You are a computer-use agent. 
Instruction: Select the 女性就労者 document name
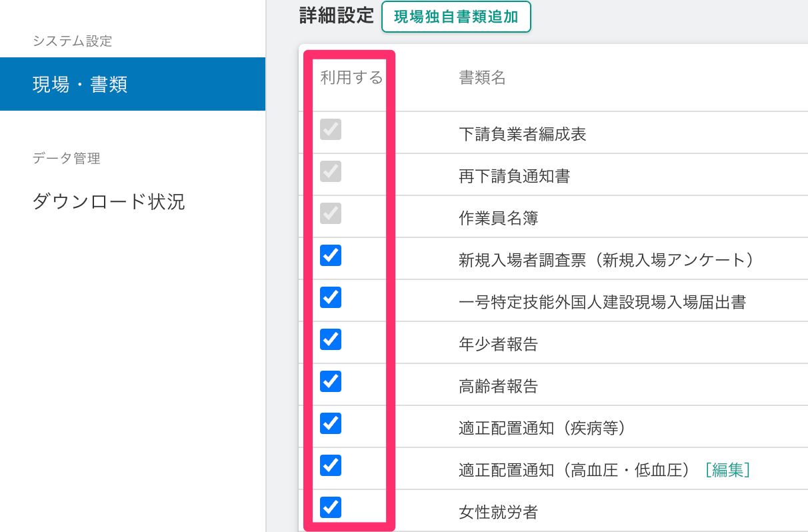[x=498, y=512]
